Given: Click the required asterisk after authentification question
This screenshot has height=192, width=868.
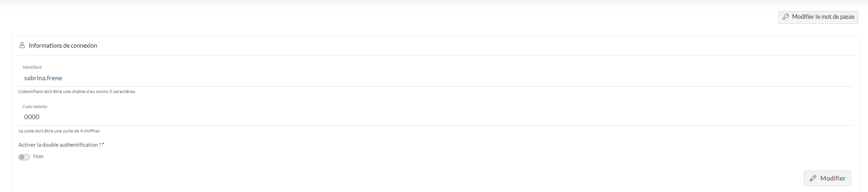Looking at the screenshot, I should [x=103, y=144].
